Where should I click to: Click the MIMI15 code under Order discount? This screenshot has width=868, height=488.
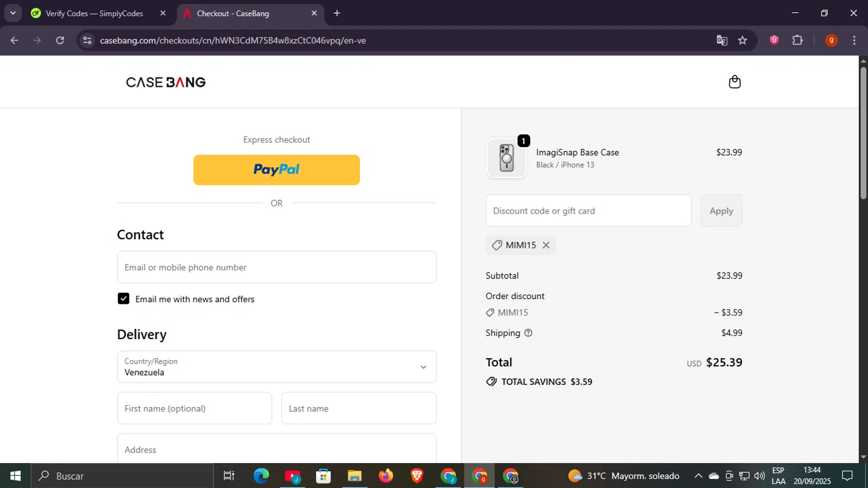(x=513, y=313)
